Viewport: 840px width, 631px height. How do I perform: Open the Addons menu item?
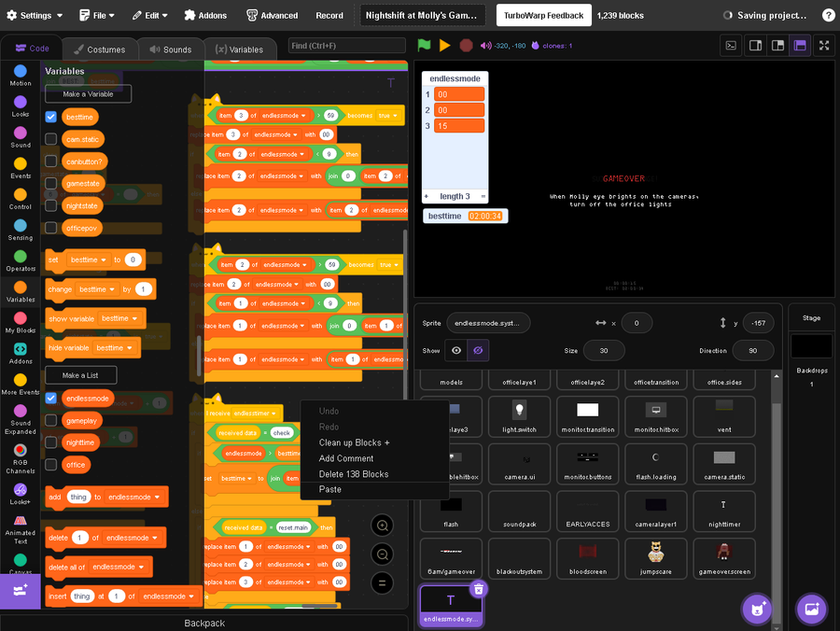[x=205, y=16]
